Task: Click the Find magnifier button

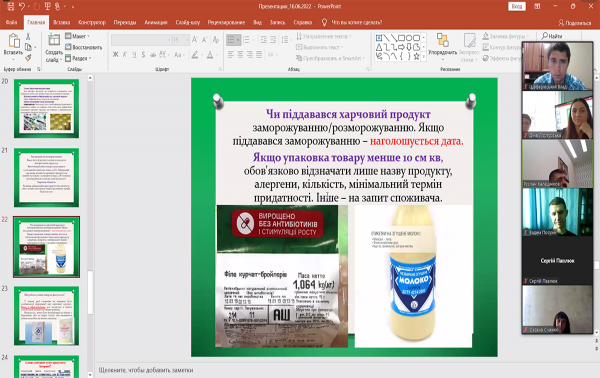Action: coord(551,36)
